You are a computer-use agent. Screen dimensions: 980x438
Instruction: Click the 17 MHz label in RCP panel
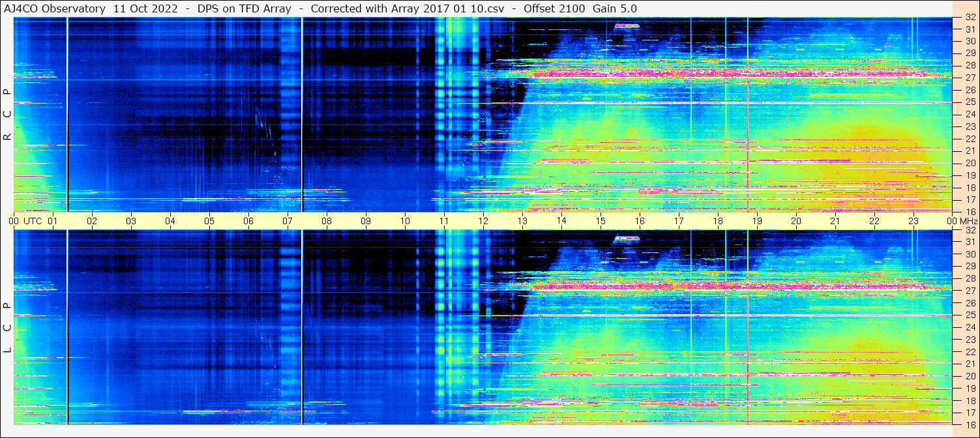[970, 199]
